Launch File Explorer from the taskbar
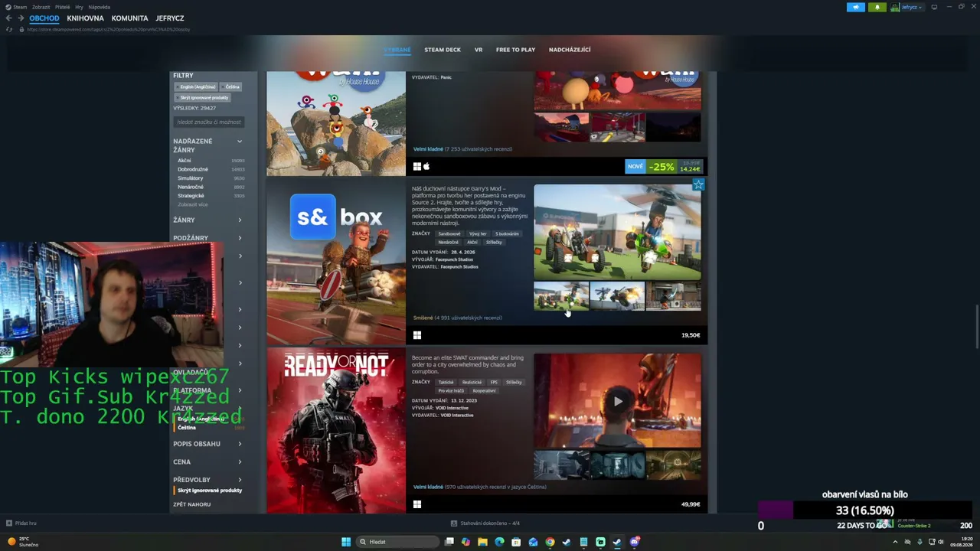The height and width of the screenshot is (551, 980). [482, 542]
